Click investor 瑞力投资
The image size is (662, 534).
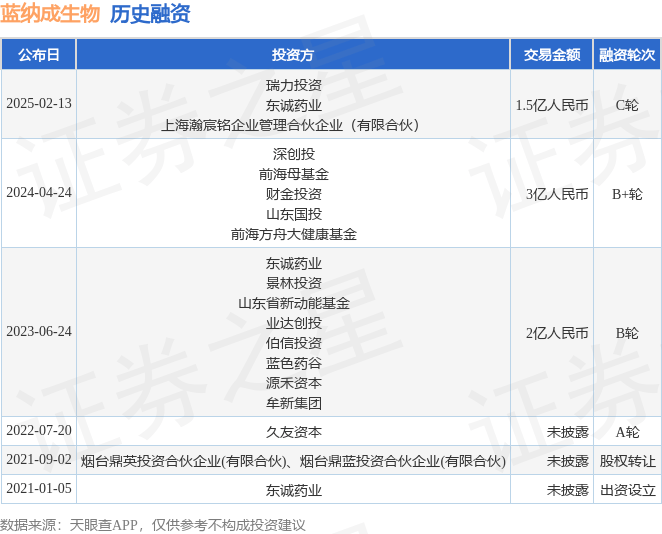pos(293,85)
